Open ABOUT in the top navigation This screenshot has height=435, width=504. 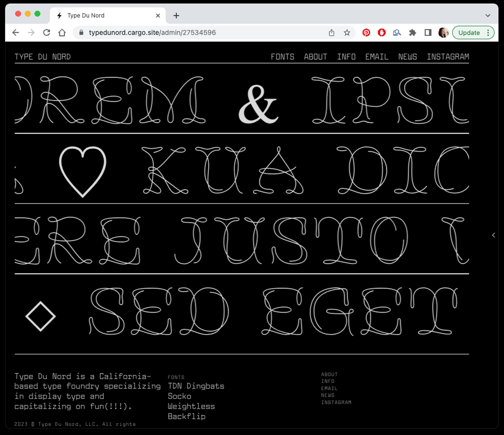(315, 57)
